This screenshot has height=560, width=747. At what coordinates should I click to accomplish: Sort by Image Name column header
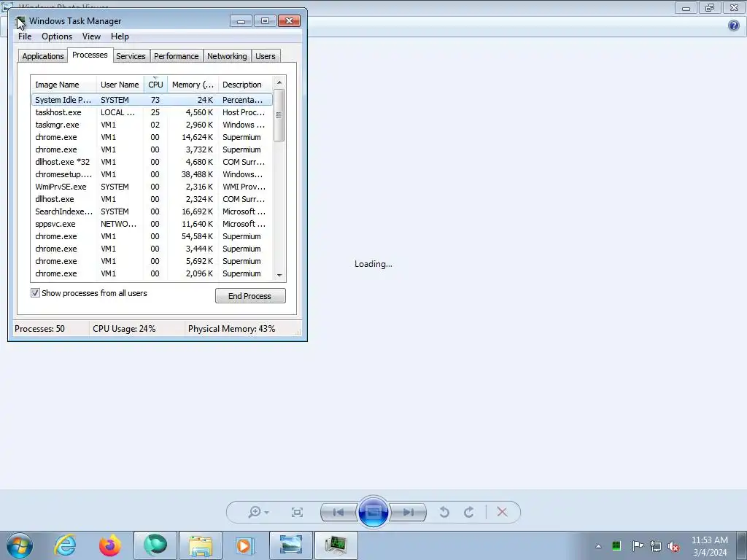point(64,85)
